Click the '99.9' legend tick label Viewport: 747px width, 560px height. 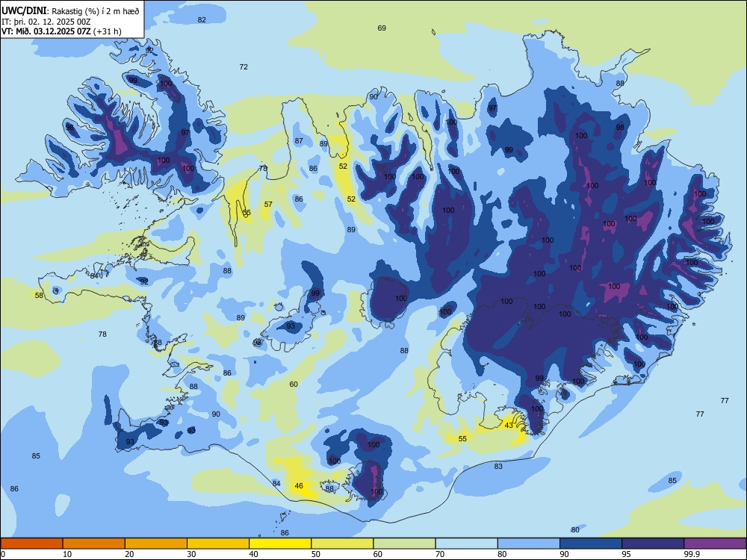[x=692, y=554]
